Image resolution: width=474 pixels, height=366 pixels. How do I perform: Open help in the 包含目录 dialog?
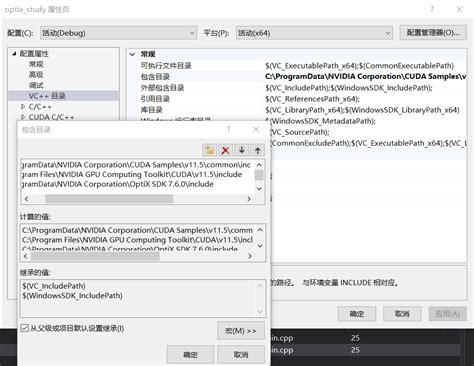pyautogui.click(x=228, y=129)
